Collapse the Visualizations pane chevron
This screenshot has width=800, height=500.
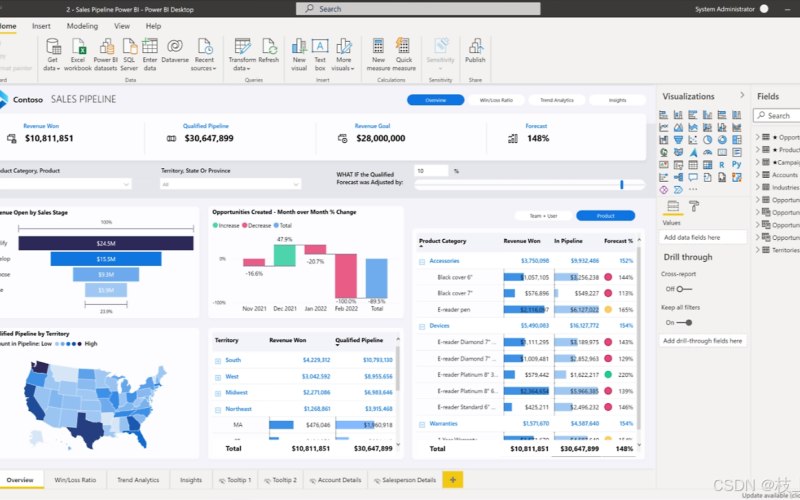tap(742, 95)
